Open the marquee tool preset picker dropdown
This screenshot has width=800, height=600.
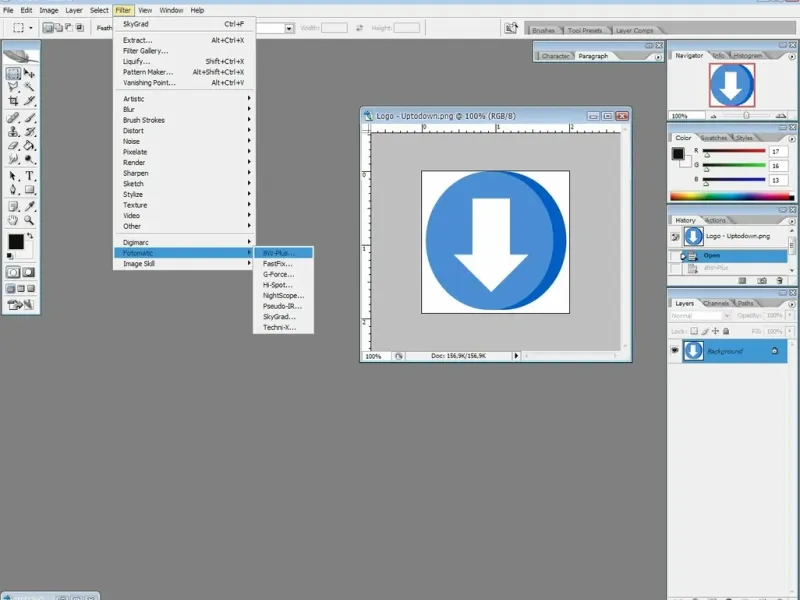(x=31, y=28)
